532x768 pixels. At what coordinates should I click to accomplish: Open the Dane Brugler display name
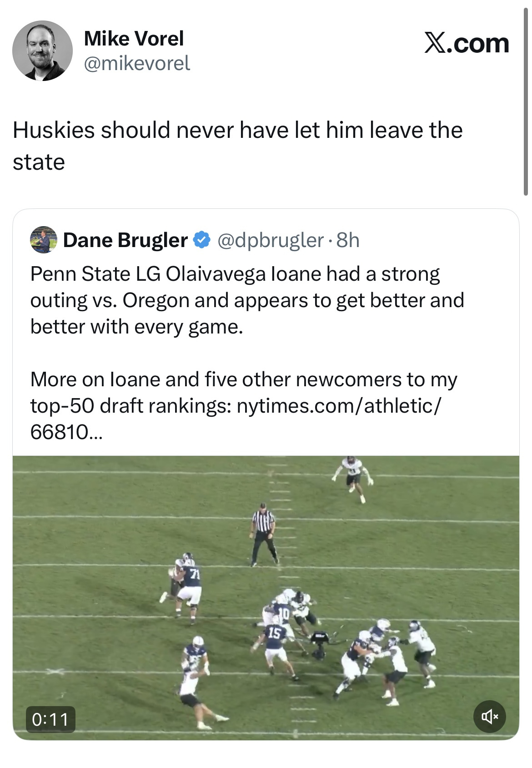(x=125, y=240)
